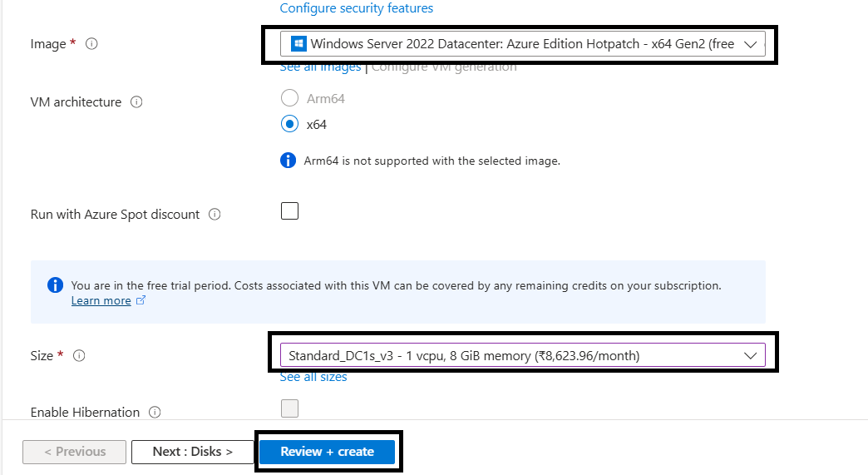Click the info icon next to Image label
This screenshot has width=868, height=475.
pos(91,44)
